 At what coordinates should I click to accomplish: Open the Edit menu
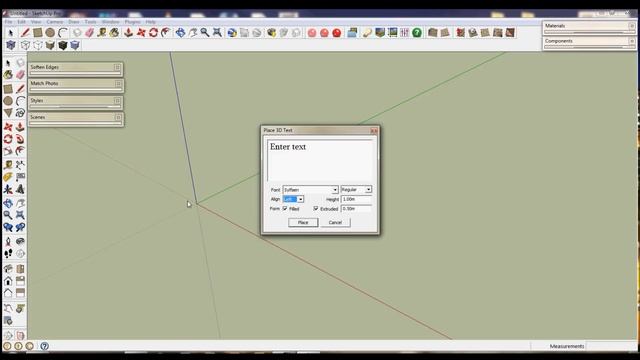pos(22,22)
